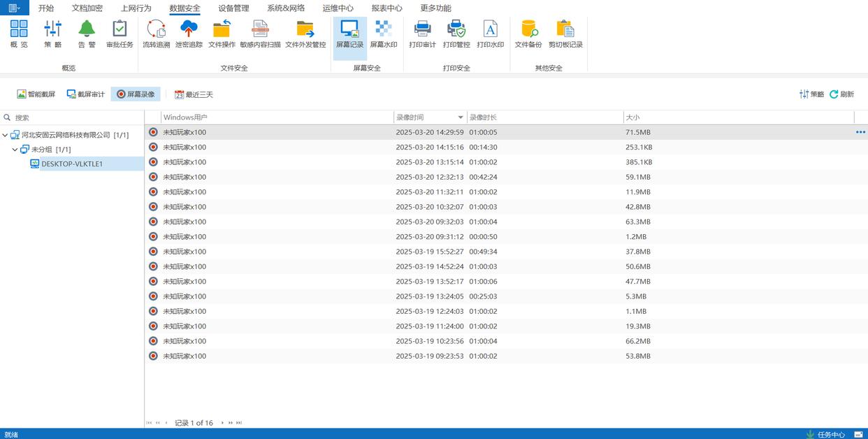Open the 打印审计 printer icon
This screenshot has width=868, height=439.
tap(422, 34)
